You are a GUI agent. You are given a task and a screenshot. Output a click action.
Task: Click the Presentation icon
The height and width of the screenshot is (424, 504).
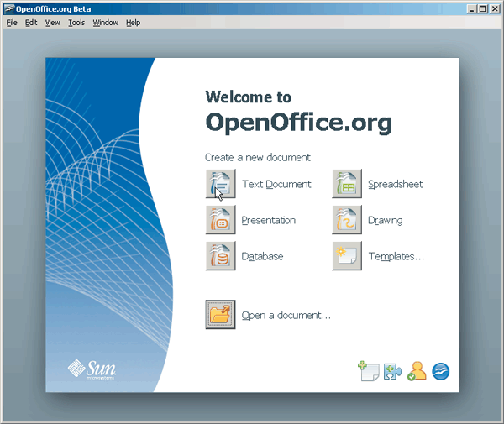coord(220,220)
